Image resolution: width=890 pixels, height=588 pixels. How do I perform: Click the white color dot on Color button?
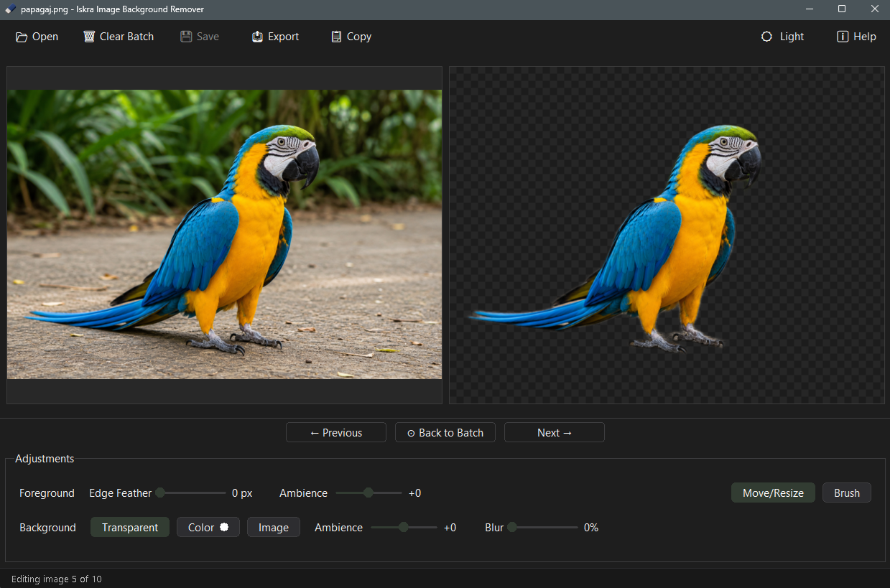[224, 527]
